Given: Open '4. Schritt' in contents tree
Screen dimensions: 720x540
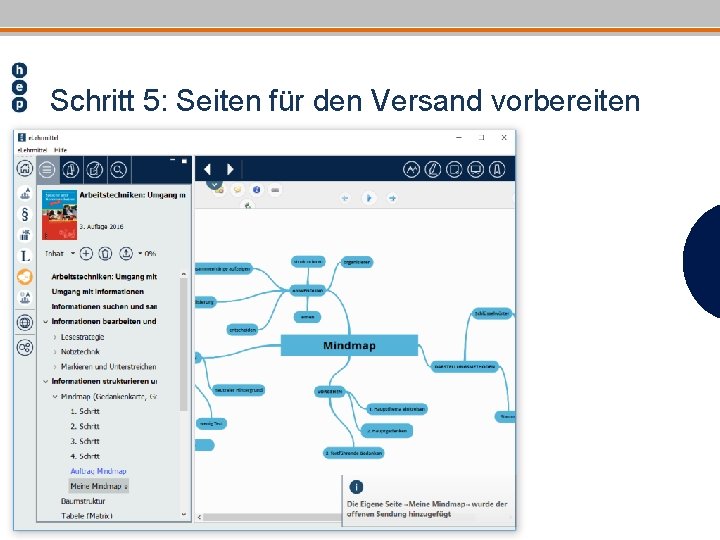Looking at the screenshot, I should pos(85,456).
